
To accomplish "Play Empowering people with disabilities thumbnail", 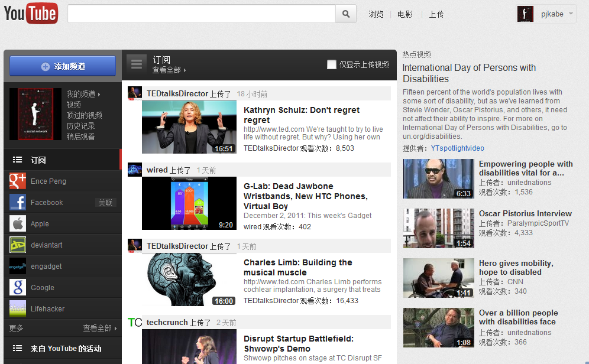I will point(438,178).
